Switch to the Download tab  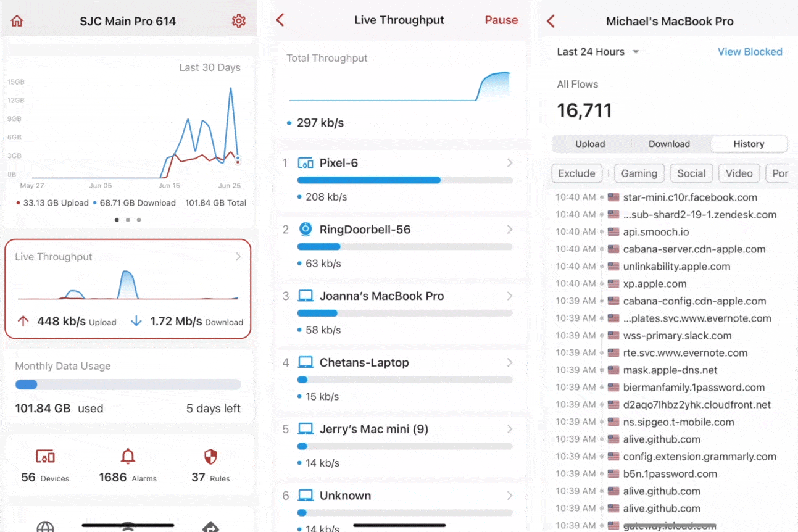[x=669, y=144]
